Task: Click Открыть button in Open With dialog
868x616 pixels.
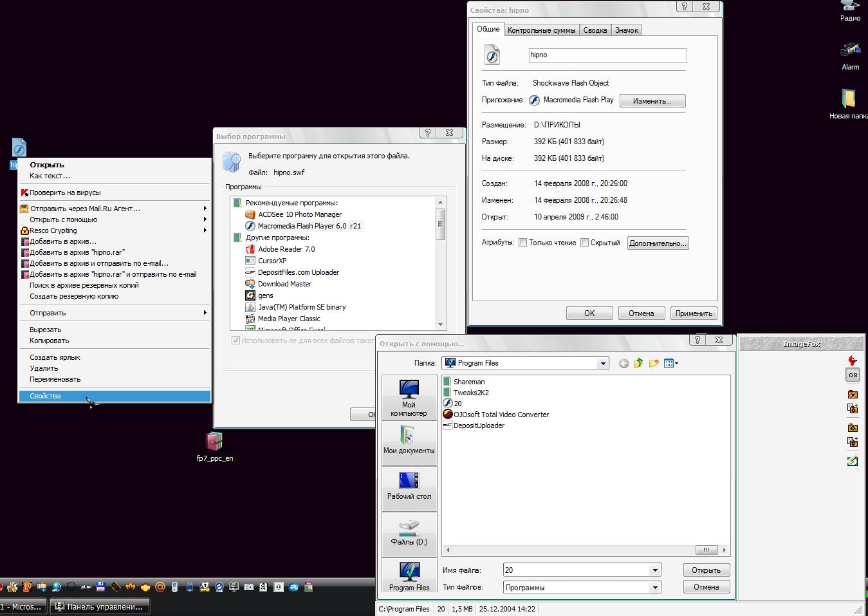Action: 706,570
